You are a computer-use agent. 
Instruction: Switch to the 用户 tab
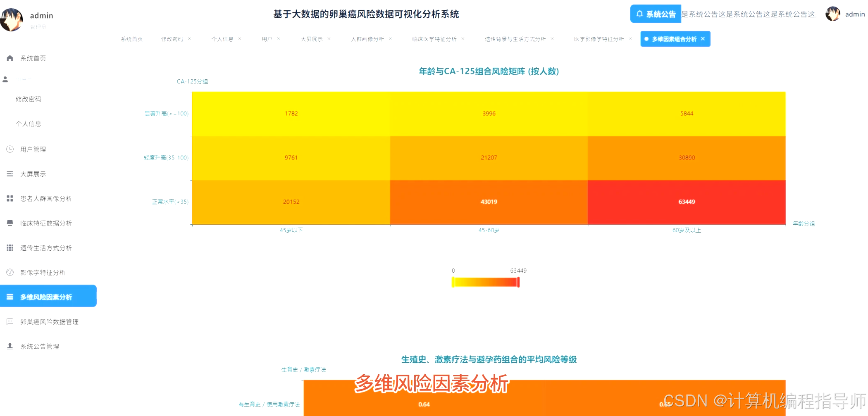[x=267, y=39]
